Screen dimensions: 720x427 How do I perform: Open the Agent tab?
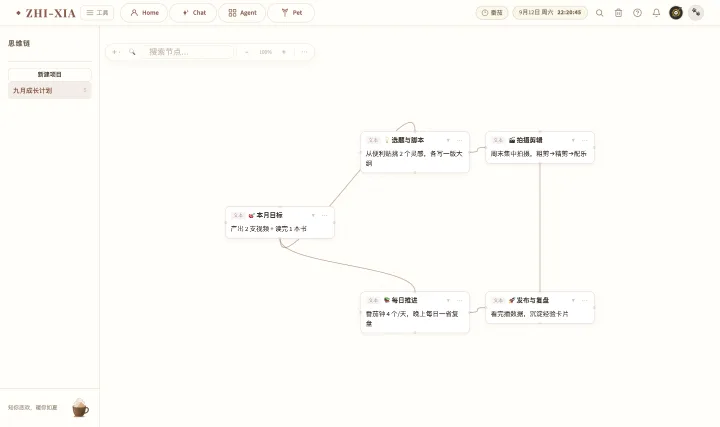242,13
